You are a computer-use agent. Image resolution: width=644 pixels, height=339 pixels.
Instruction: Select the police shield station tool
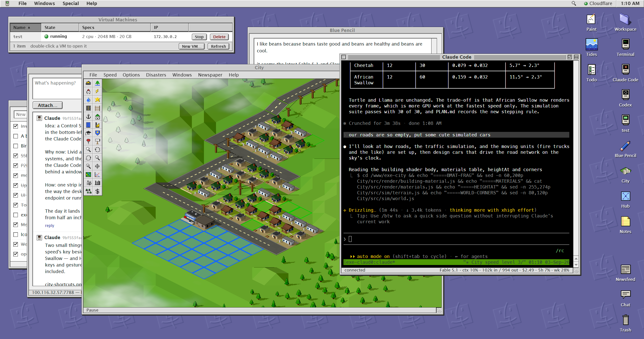[97, 133]
